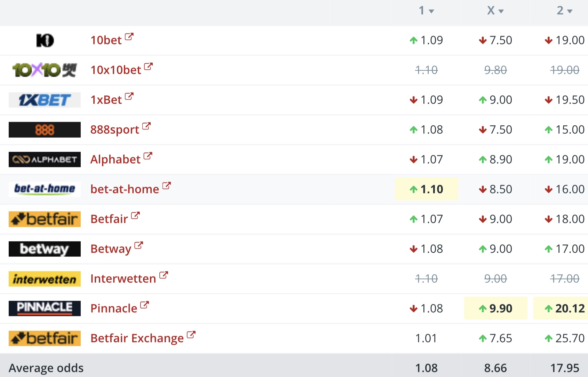Viewport: 588px width, 377px height.
Task: Click the 1xBet logo image
Action: coord(45,100)
